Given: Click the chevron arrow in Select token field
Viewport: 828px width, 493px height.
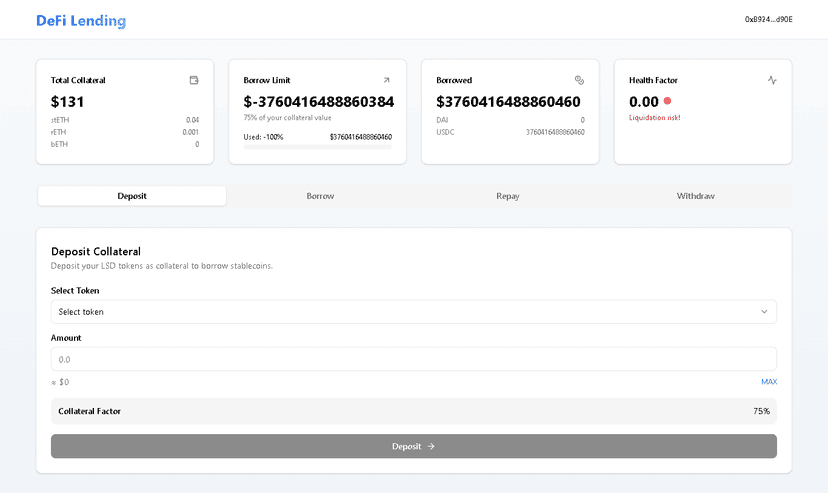Looking at the screenshot, I should [764, 312].
